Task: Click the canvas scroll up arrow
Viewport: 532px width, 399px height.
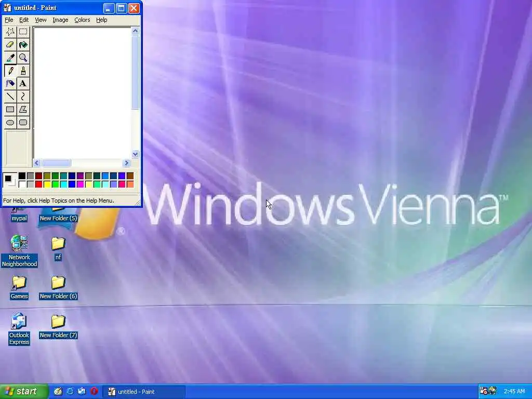Action: 136,31
